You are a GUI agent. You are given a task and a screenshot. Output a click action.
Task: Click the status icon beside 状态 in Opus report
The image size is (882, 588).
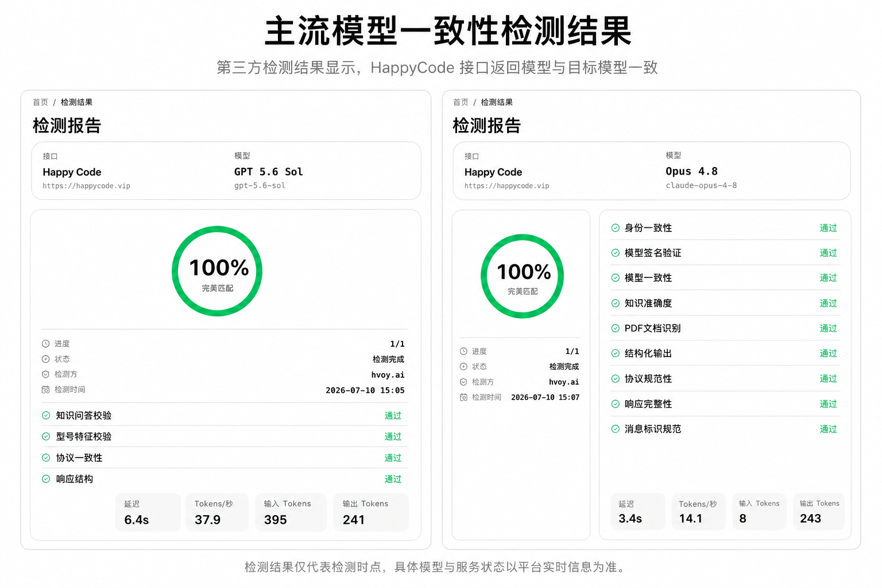pos(463,366)
